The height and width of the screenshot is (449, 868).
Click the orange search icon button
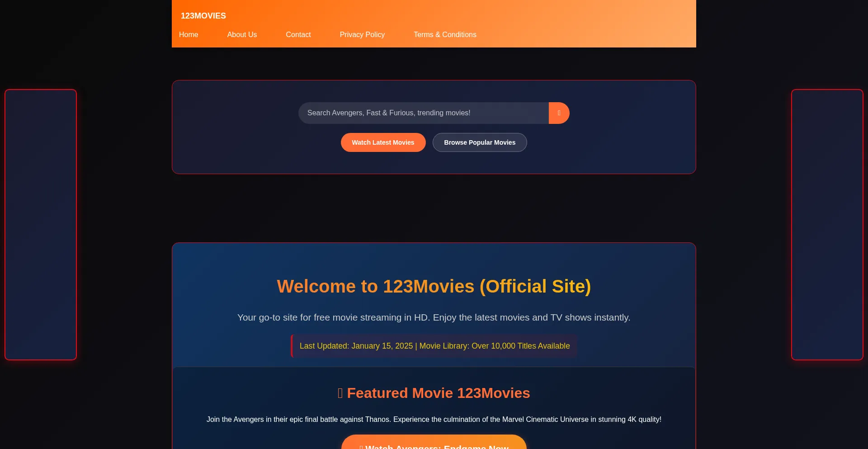[559, 113]
